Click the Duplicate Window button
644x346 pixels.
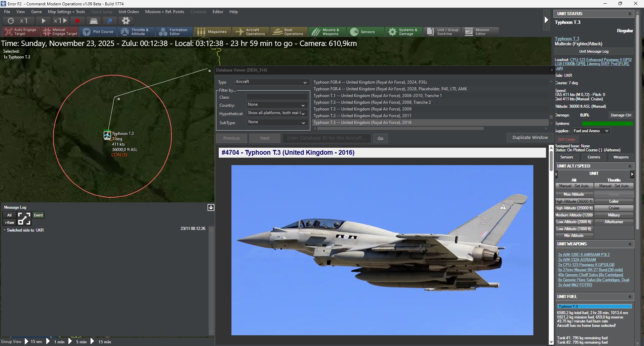[x=530, y=138]
